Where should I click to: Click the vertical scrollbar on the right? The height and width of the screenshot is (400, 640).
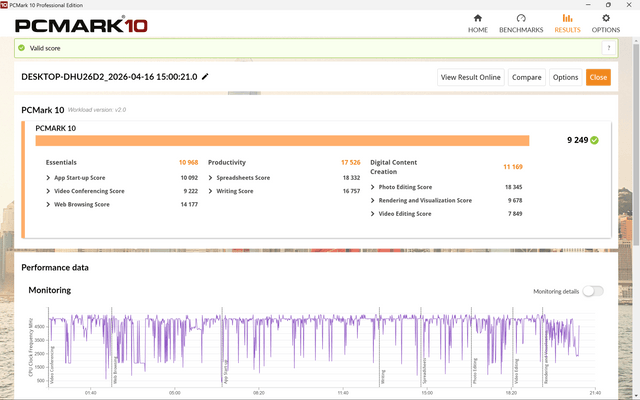636,143
